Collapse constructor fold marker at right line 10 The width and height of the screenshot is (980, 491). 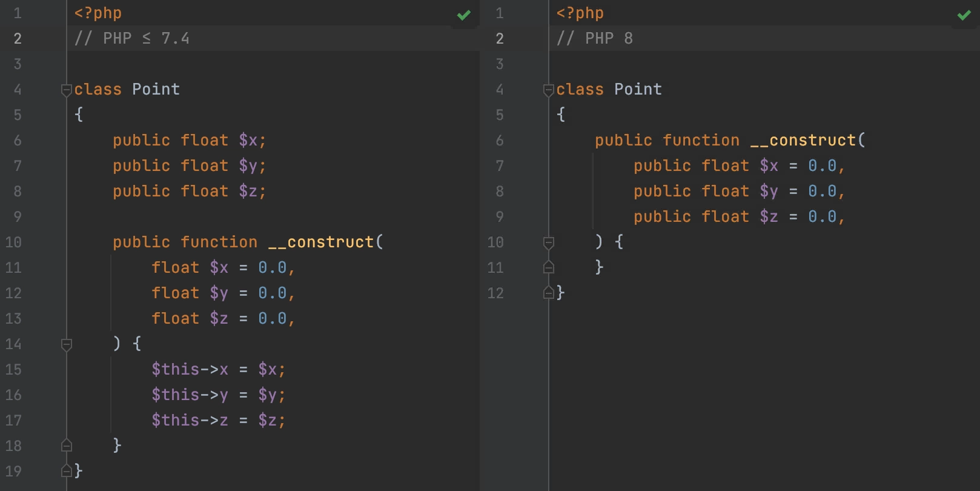tap(549, 243)
